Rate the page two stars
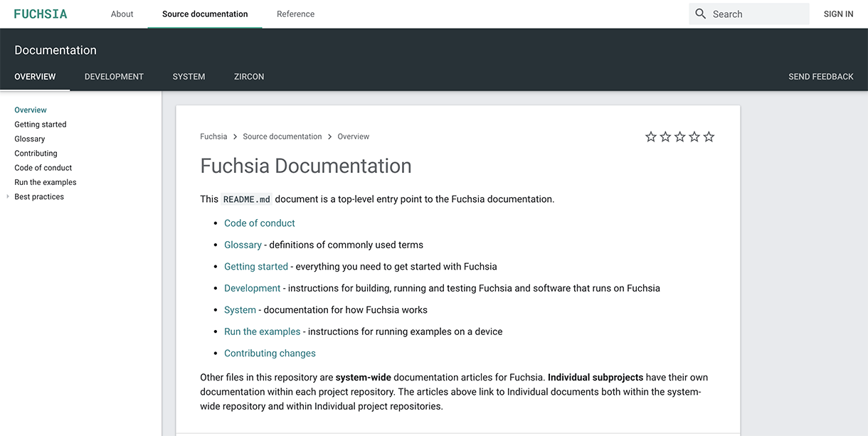 [665, 137]
